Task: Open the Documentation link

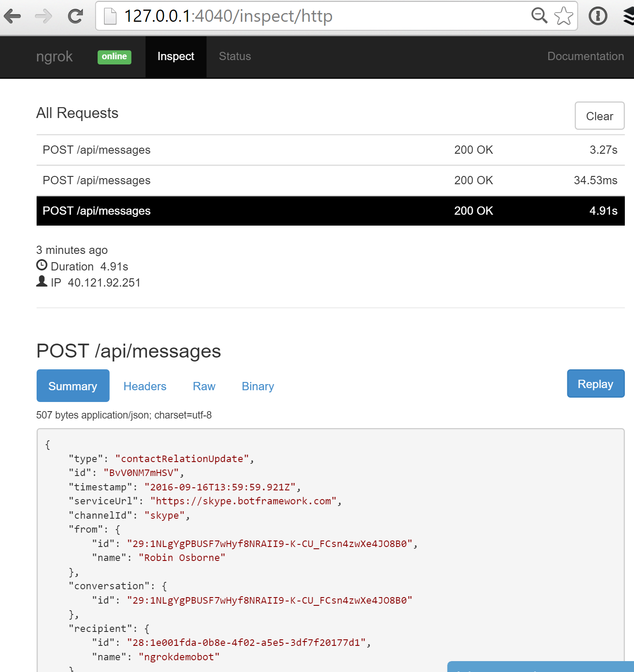Action: [x=586, y=57]
